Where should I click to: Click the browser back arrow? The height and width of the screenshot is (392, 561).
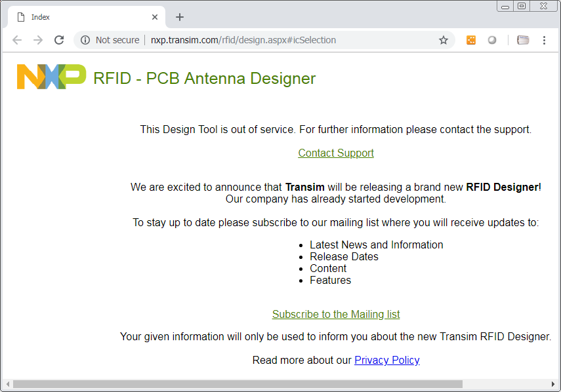tap(17, 40)
